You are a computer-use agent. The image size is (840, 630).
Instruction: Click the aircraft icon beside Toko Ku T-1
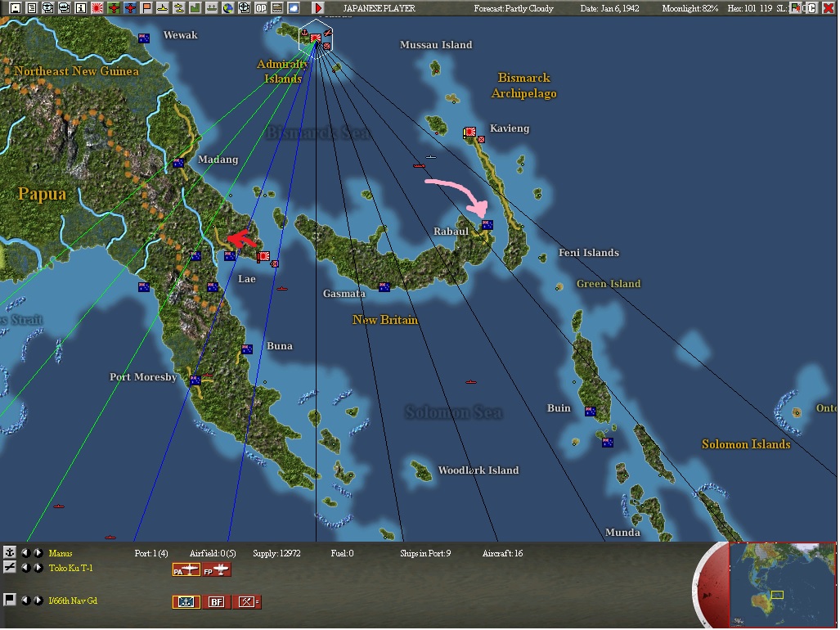coord(9,567)
